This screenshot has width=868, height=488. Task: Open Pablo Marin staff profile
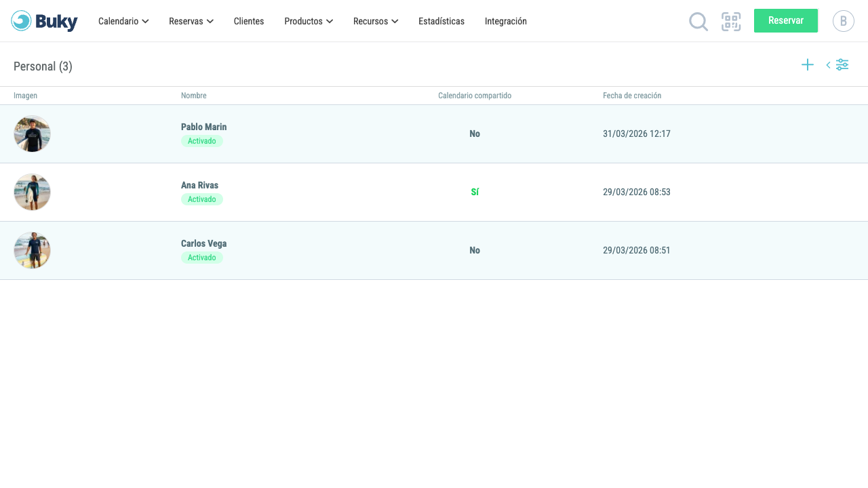(204, 127)
